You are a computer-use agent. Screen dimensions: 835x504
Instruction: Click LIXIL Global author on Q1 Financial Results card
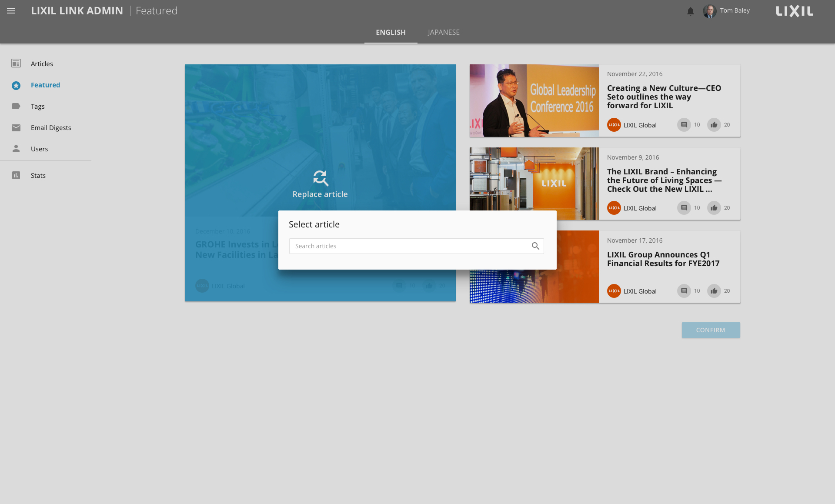pyautogui.click(x=640, y=291)
